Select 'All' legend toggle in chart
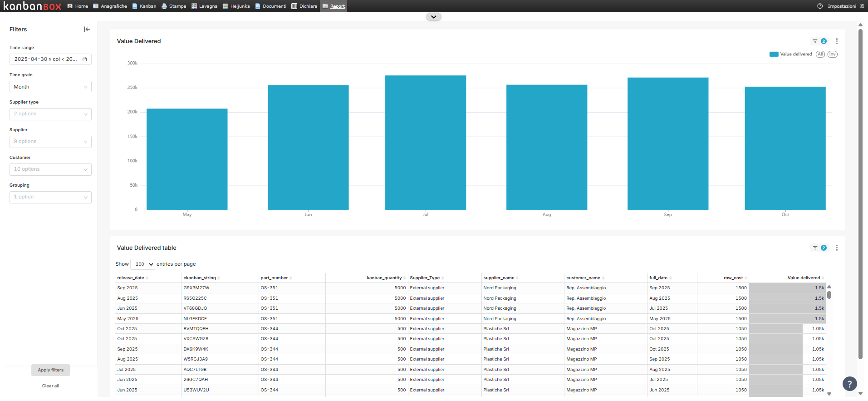Screen dimensions: 868x401 point(820,54)
